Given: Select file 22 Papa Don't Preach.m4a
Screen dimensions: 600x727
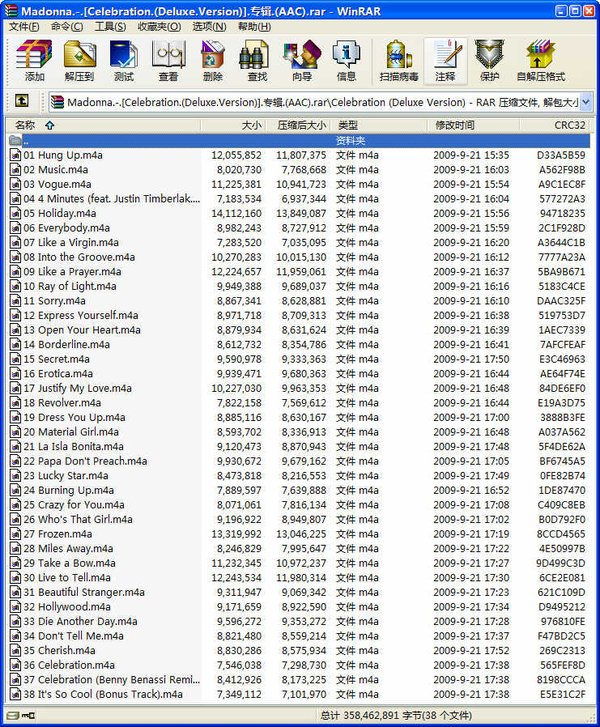Looking at the screenshot, I should 85,461.
